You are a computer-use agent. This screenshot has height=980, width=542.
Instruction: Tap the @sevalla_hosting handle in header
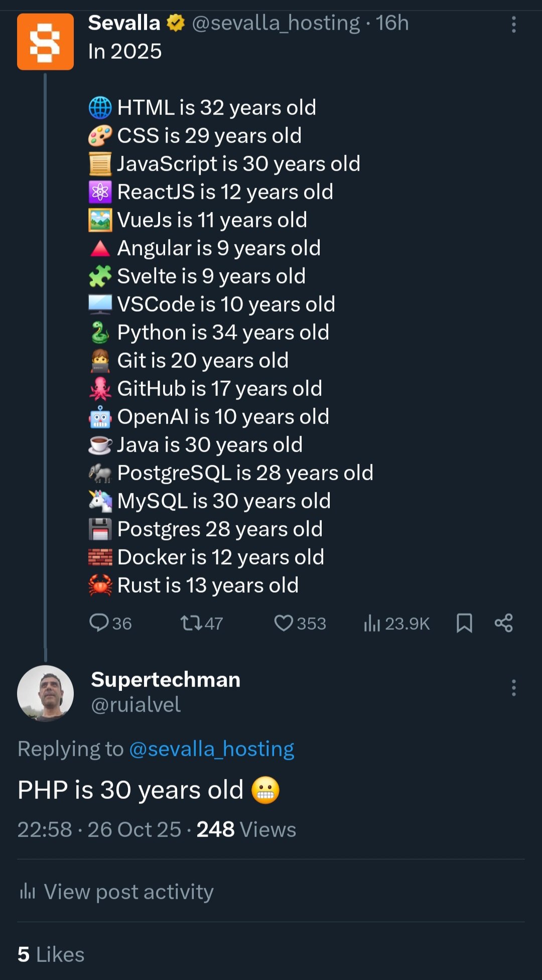(276, 23)
